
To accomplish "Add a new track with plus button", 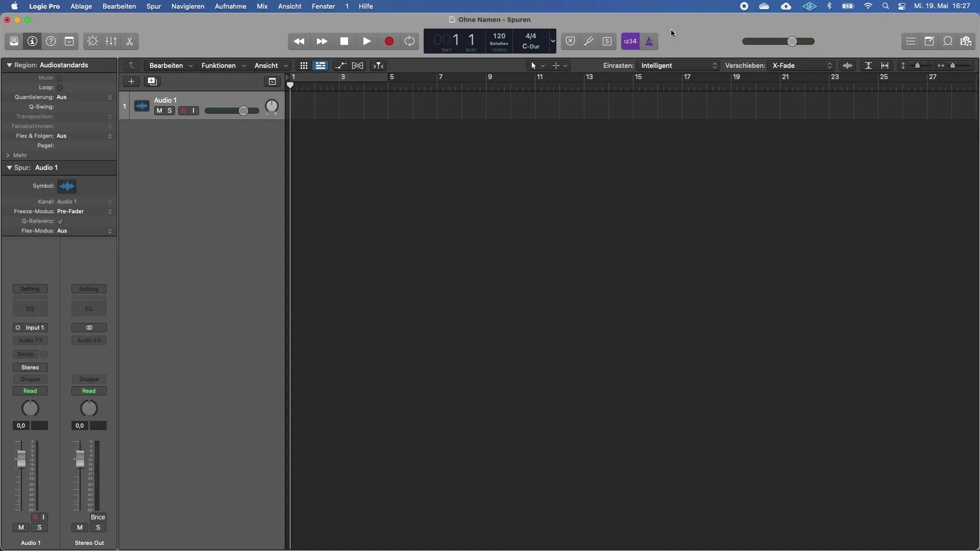I will click(131, 81).
